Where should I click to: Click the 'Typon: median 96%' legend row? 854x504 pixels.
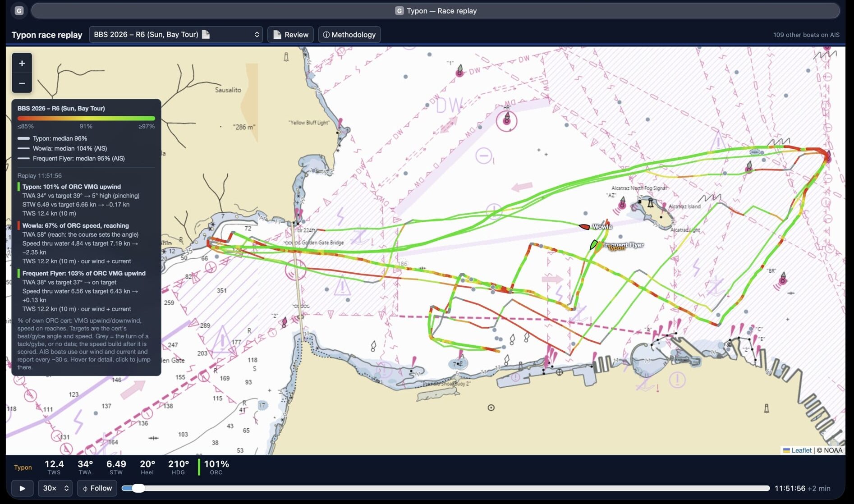(52, 138)
